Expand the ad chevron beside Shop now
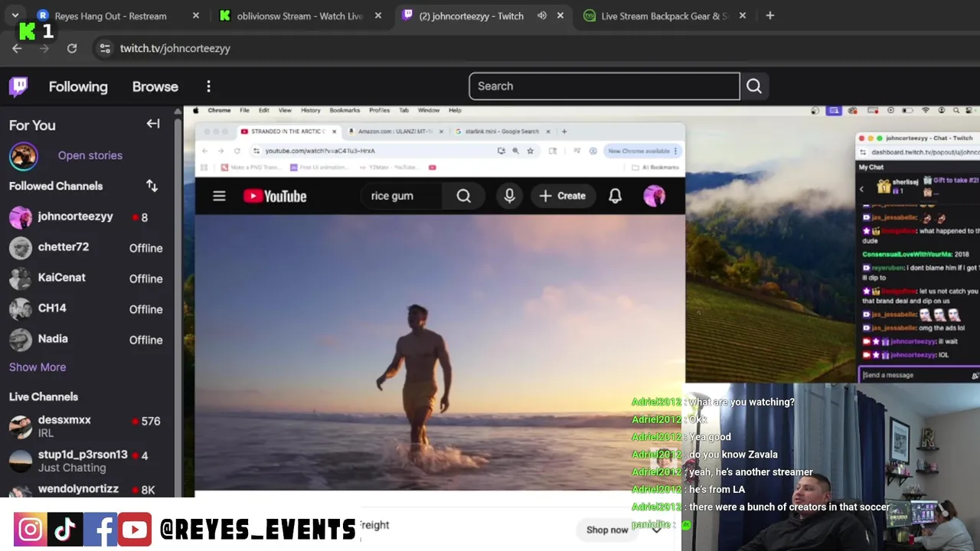980x551 pixels. (656, 530)
